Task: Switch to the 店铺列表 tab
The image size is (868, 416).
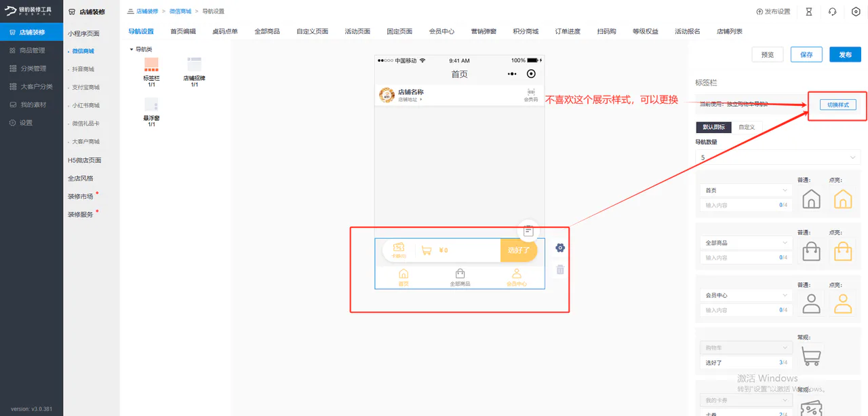Action: tap(730, 31)
